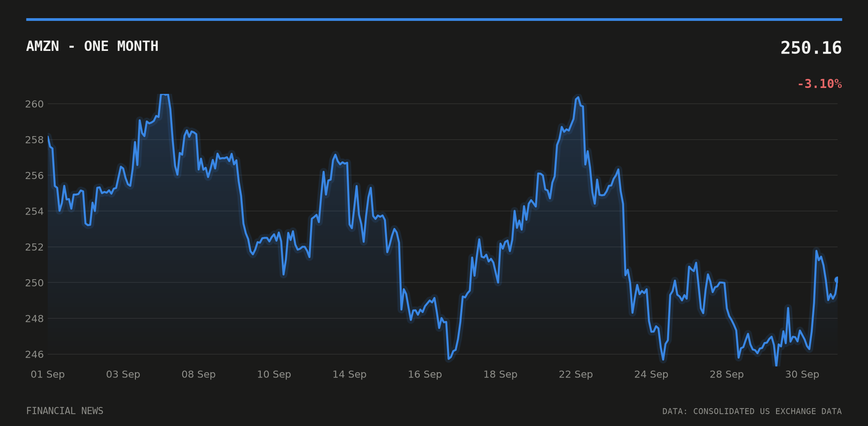
Task: Click the 252 y-axis label
Action: coord(34,247)
